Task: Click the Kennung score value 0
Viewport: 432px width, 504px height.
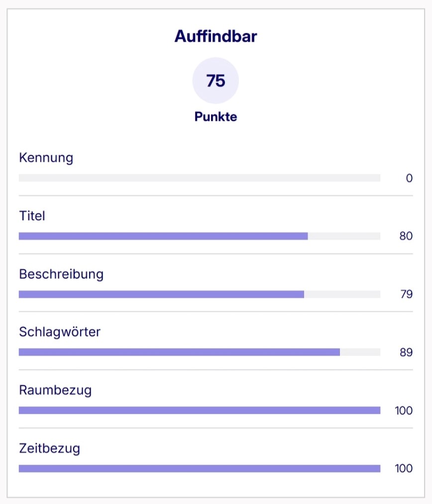Action: tap(409, 178)
